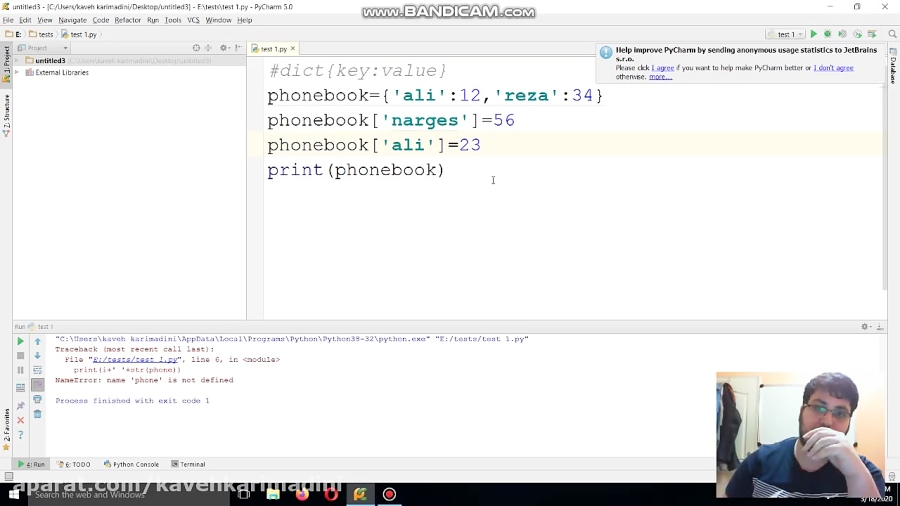Click the Run panel stop icon
The image size is (900, 506).
click(20, 356)
